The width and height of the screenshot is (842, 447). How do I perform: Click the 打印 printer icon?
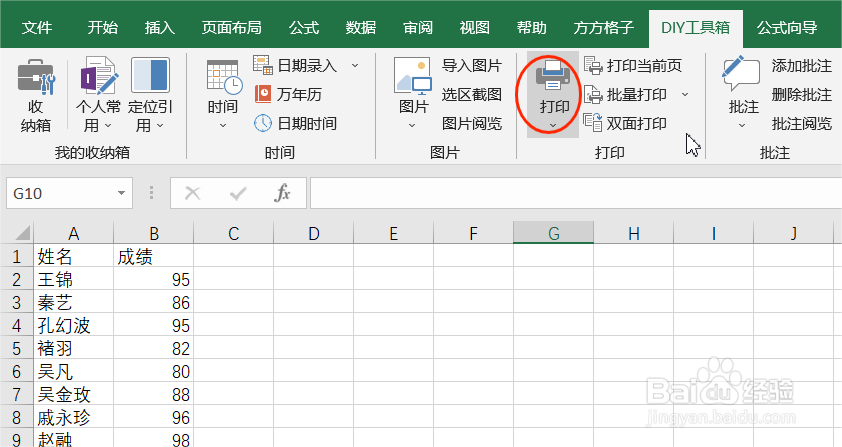(x=553, y=76)
